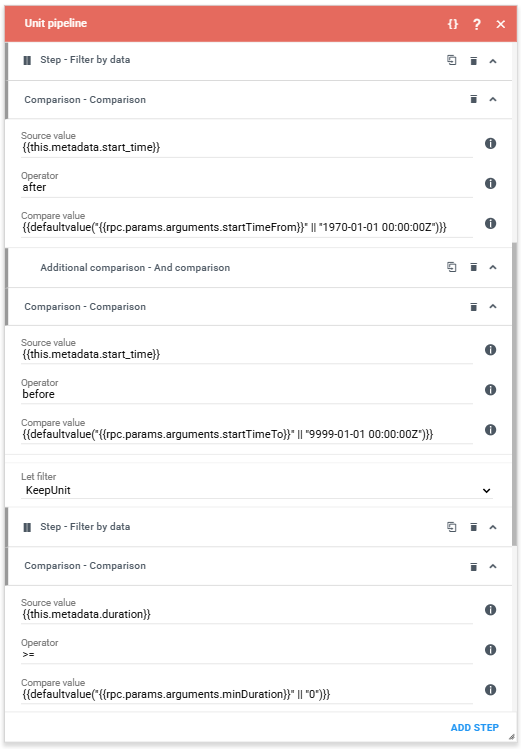Duplicate the Additional comparison block
Screen dimensions: 521x749
(x=451, y=267)
